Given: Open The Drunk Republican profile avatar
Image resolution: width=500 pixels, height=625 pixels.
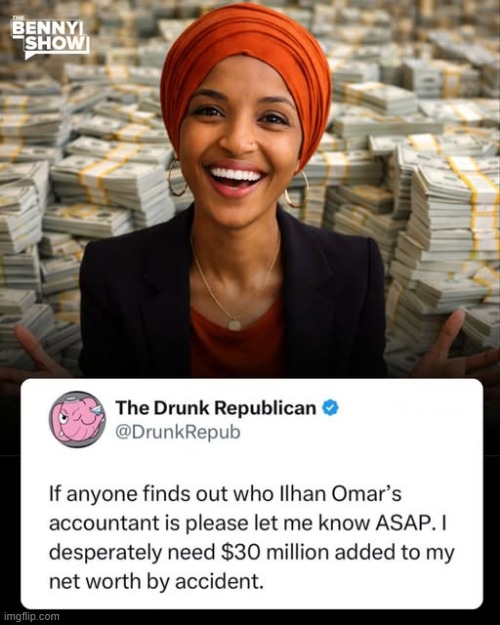Looking at the screenshot, I should [x=77, y=419].
